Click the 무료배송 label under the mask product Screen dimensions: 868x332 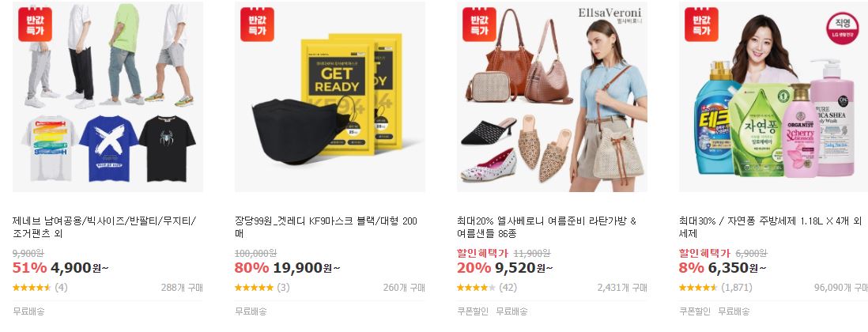[251, 311]
